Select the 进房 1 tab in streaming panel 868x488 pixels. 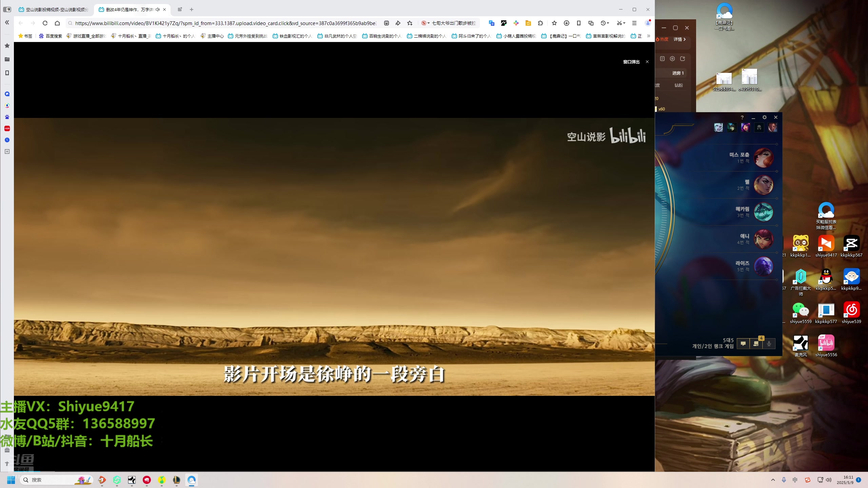click(678, 73)
